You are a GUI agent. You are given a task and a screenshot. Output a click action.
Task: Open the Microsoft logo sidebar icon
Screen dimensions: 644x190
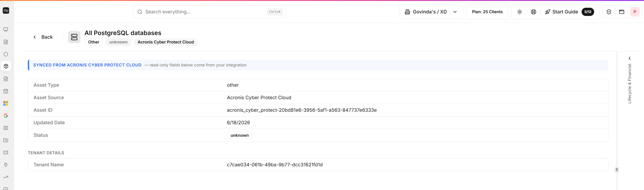click(x=6, y=103)
